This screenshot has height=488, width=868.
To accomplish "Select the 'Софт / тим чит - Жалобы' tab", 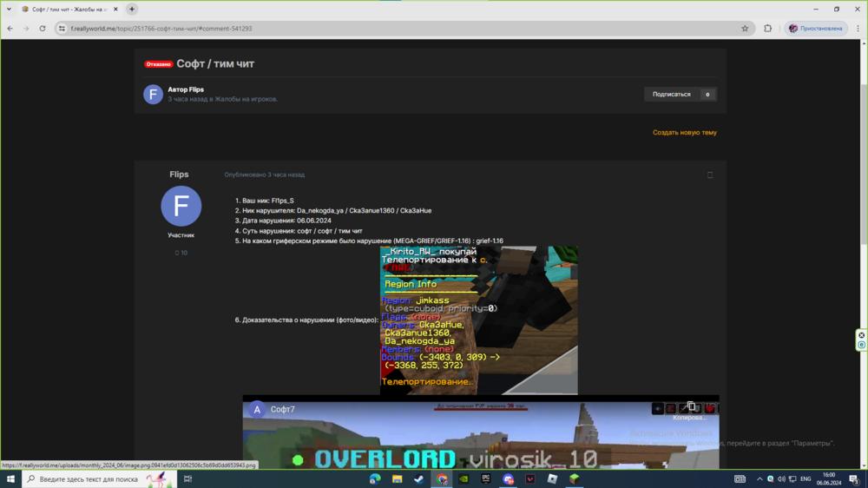I will click(x=69, y=9).
